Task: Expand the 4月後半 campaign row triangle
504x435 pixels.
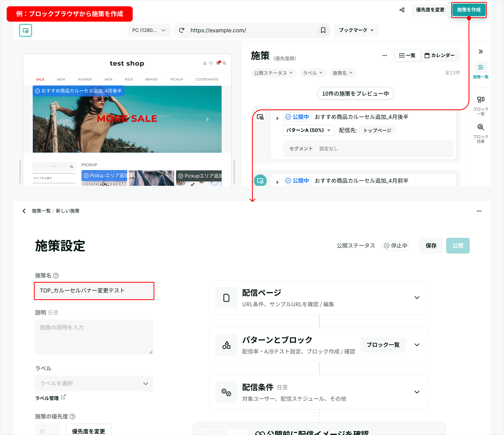Action: [277, 118]
